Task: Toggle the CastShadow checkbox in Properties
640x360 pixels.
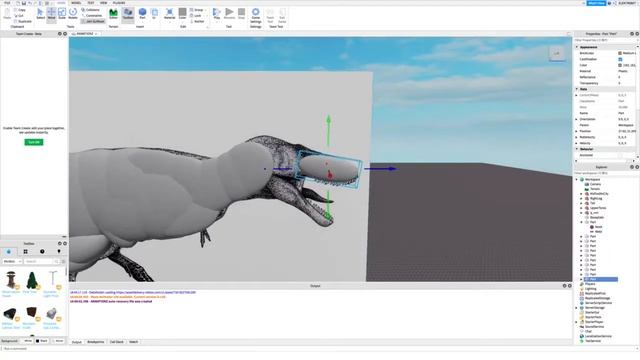Action: coord(620,59)
